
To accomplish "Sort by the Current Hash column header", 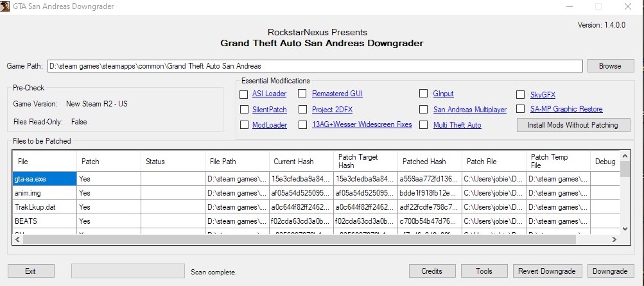I will (x=300, y=162).
